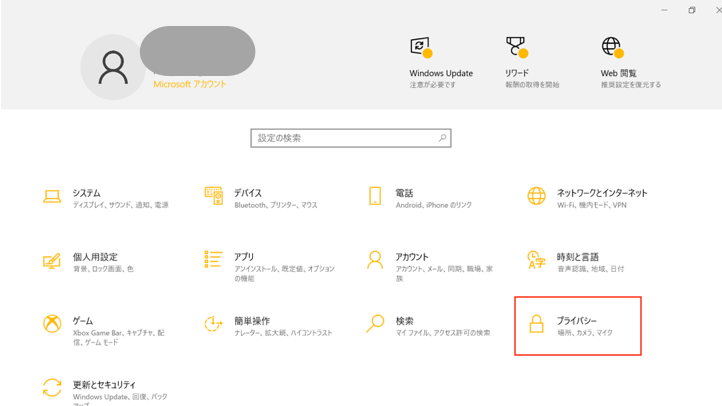Minimize the Settings window
722x406 pixels.
pyautogui.click(x=664, y=10)
